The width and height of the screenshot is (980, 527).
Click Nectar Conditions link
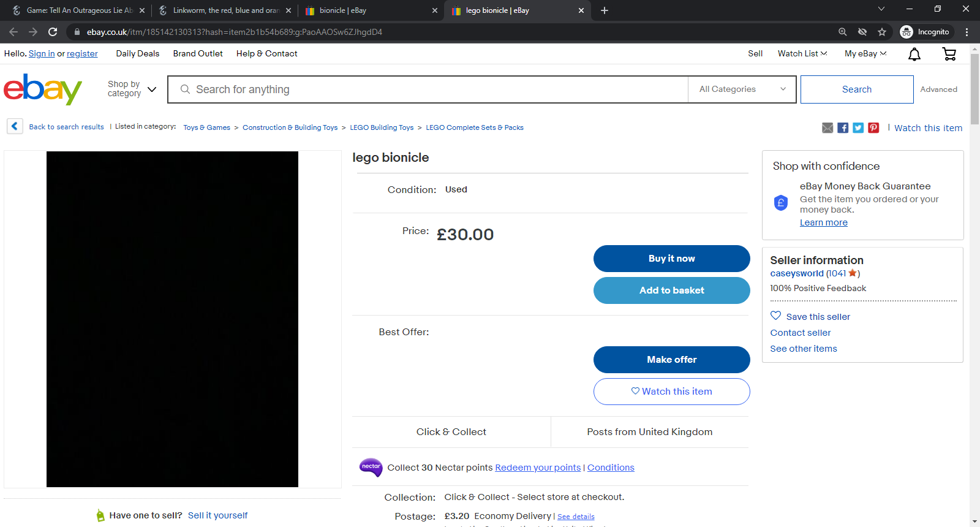[611, 468]
